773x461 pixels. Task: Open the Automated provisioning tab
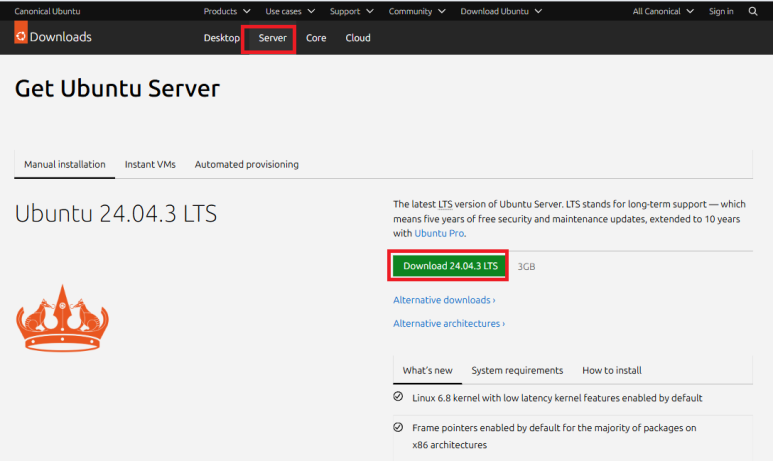coord(246,165)
